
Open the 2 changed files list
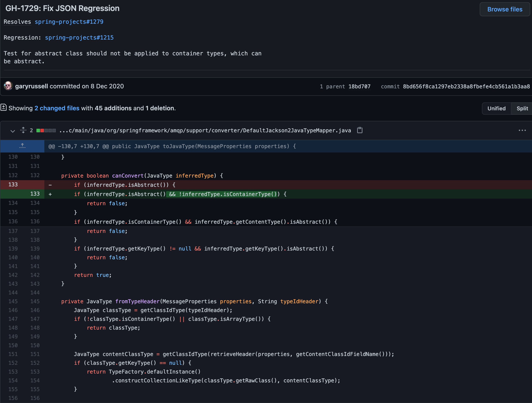(57, 108)
